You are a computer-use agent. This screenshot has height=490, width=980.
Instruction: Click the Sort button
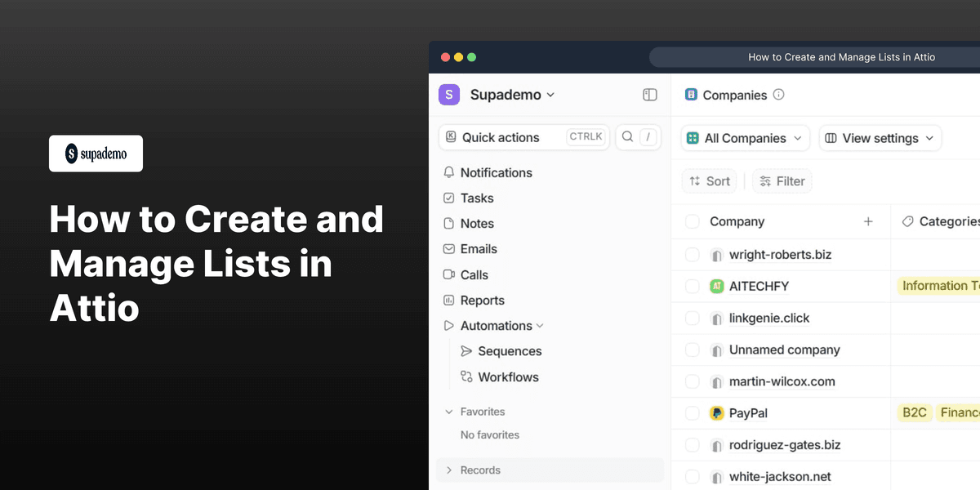tap(709, 180)
